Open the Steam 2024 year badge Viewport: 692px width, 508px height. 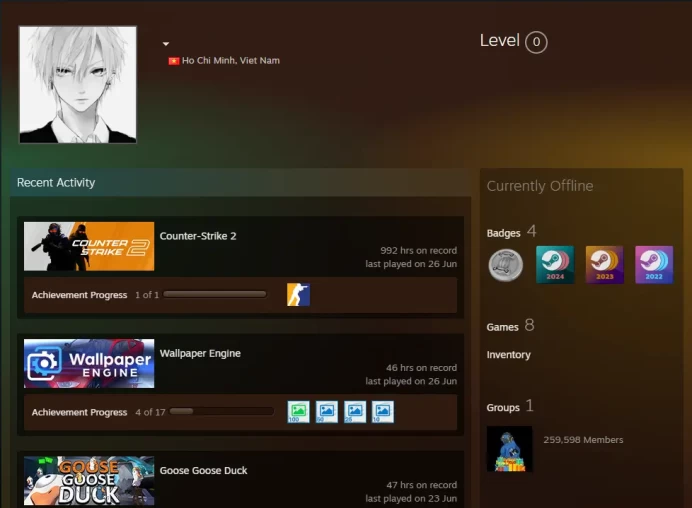click(555, 265)
